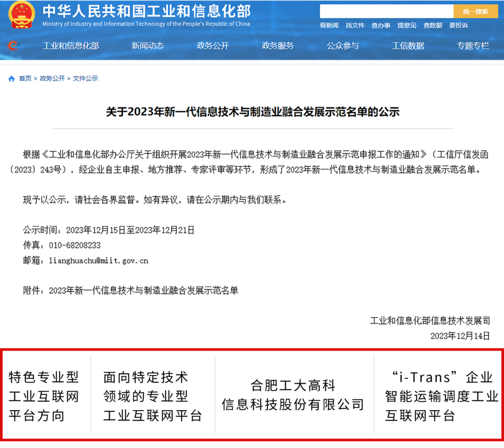
Task: Open the 要投诉 quick link
Action: pos(458,25)
